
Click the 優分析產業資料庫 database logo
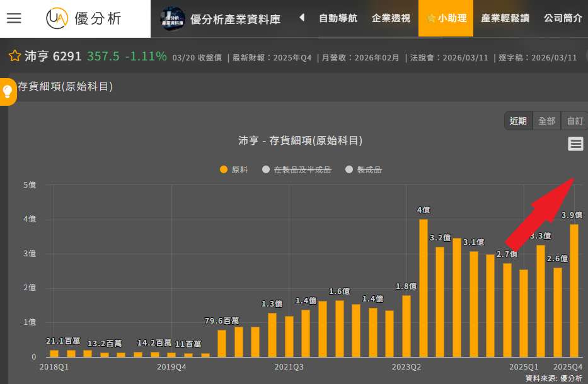221,19
